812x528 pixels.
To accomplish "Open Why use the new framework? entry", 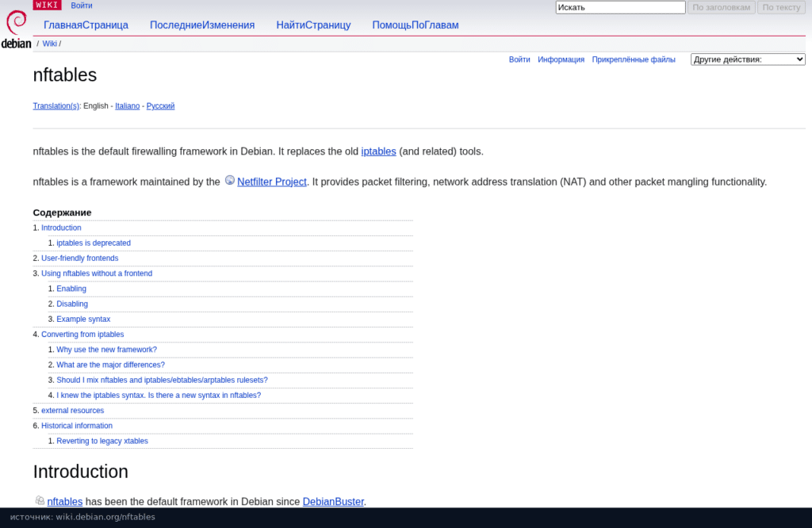I will tap(107, 350).
